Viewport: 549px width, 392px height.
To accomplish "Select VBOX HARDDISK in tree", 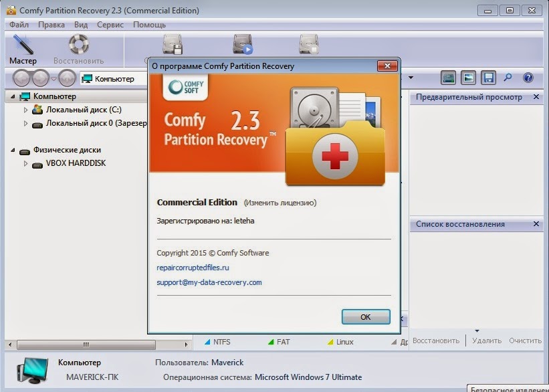I will (x=76, y=163).
